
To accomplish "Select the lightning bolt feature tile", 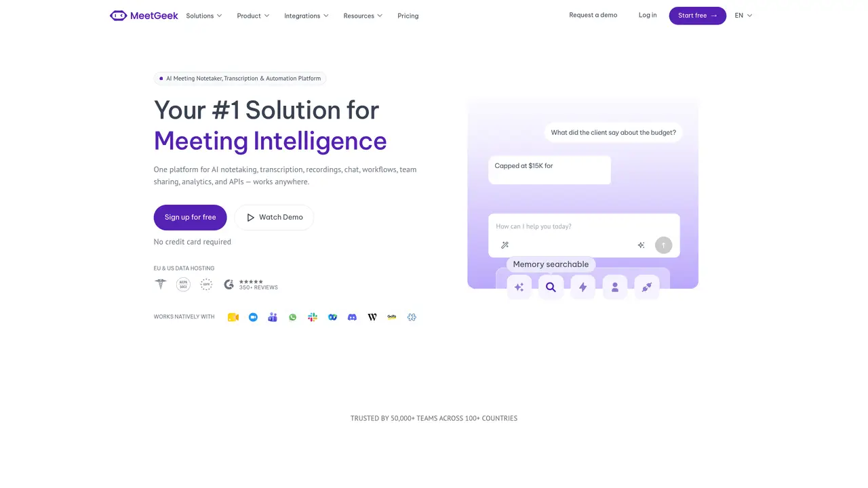I will (583, 287).
